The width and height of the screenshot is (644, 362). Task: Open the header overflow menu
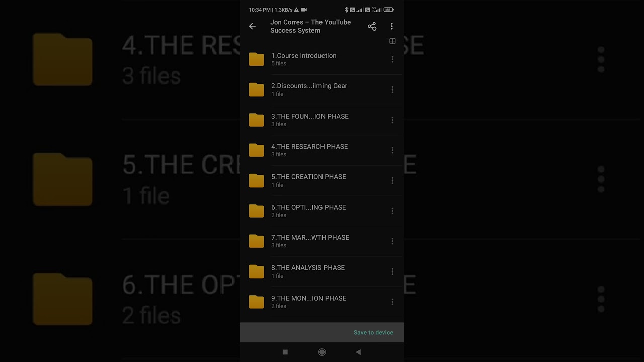pyautogui.click(x=392, y=26)
